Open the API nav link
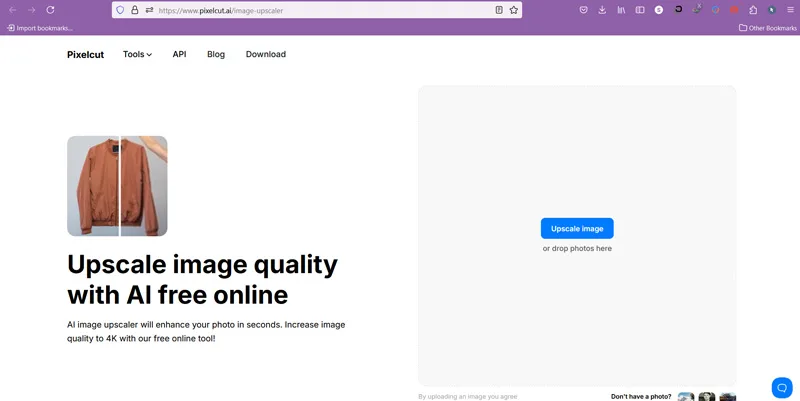 [x=179, y=54]
